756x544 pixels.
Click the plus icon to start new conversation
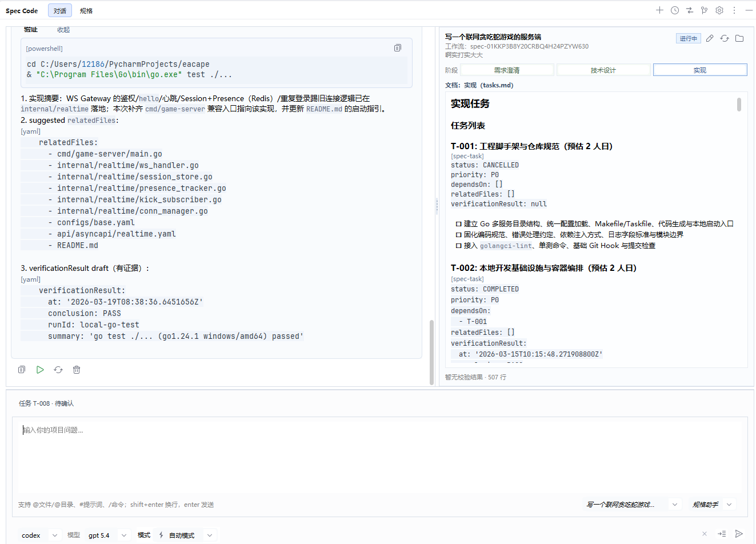click(659, 10)
